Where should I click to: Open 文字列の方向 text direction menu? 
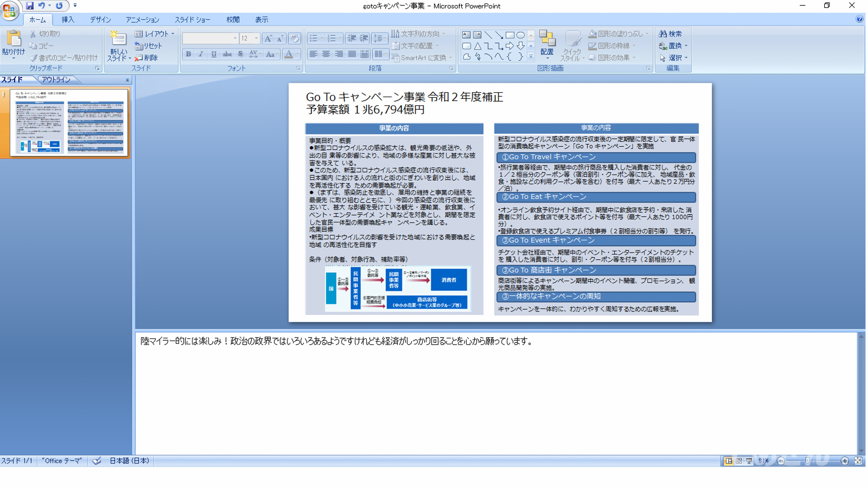[x=419, y=34]
